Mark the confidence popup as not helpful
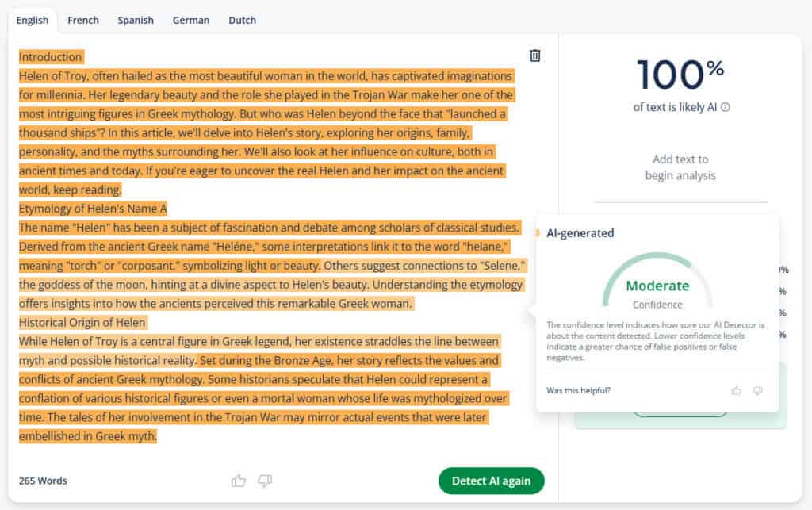812x510 pixels. pyautogui.click(x=757, y=390)
